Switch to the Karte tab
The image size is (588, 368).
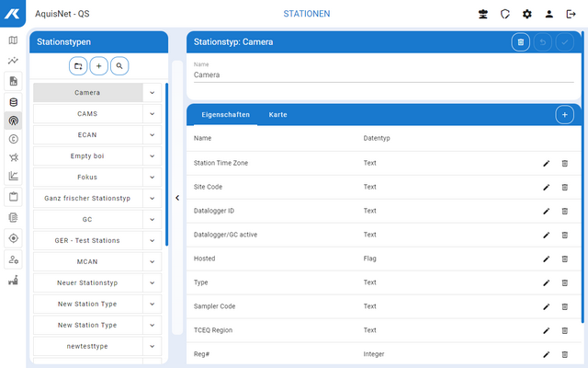pyautogui.click(x=277, y=115)
